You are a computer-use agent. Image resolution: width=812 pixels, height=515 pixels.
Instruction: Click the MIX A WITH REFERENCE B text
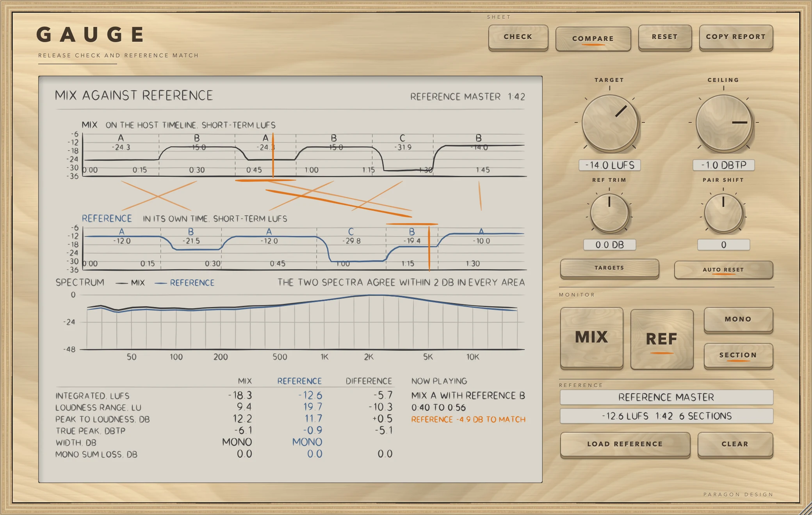(468, 396)
